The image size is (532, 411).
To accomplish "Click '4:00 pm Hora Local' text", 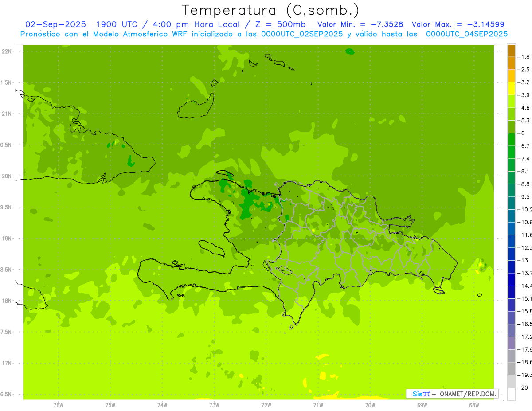I will (201, 24).
